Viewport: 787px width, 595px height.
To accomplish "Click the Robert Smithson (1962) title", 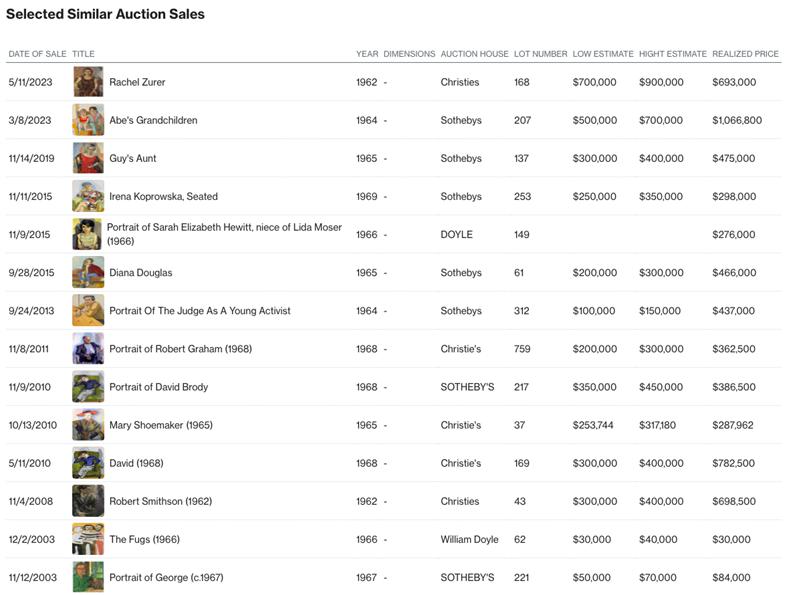I will tap(160, 501).
